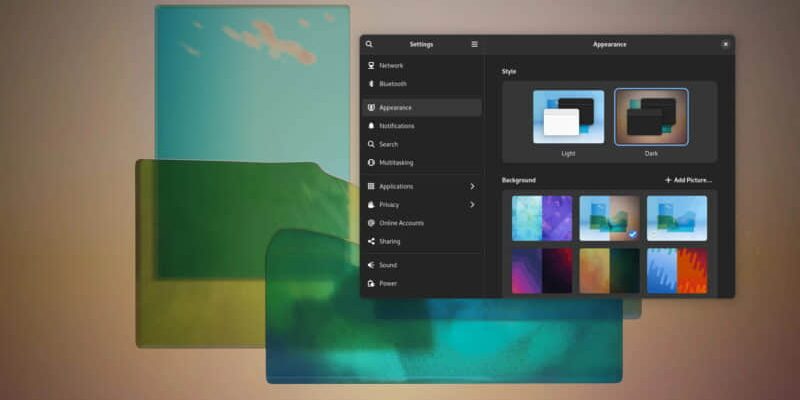Image resolution: width=800 pixels, height=400 pixels.
Task: Select the Notifications settings entry
Action: point(422,126)
